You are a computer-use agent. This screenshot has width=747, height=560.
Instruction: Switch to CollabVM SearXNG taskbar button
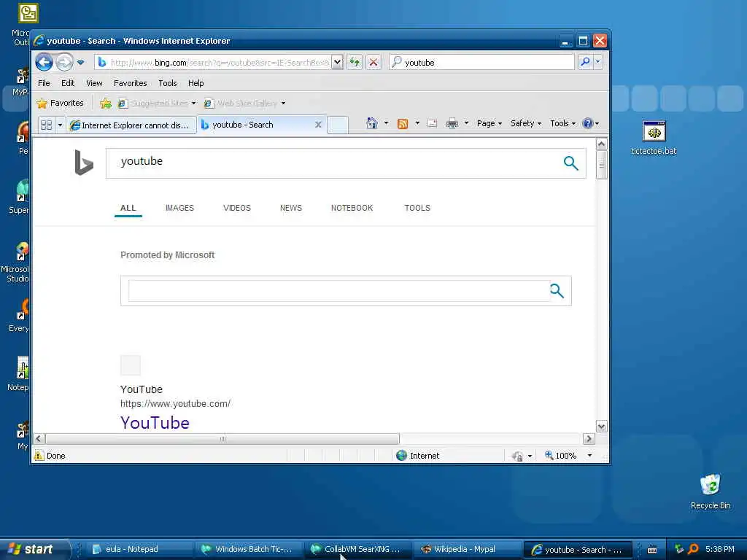pyautogui.click(x=358, y=550)
